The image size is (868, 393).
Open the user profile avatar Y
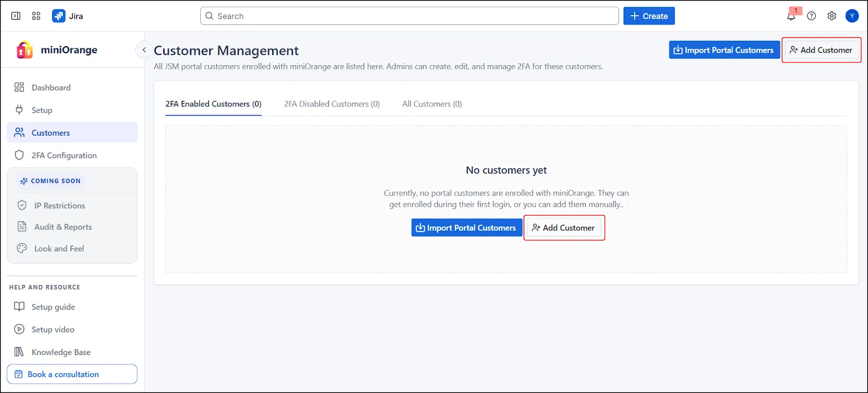tap(852, 16)
